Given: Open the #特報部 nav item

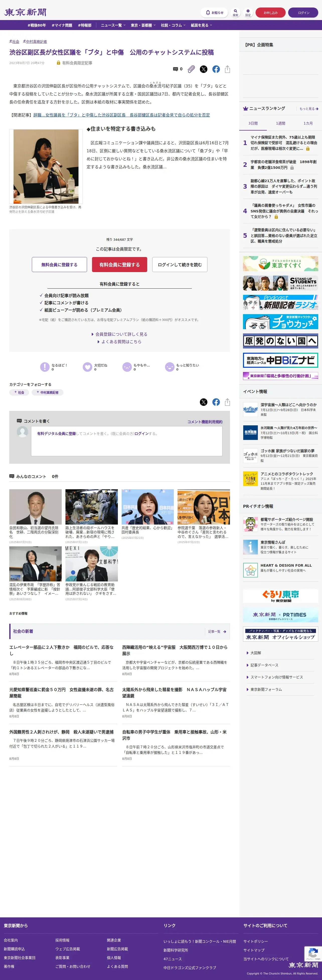Looking at the screenshot, I should (85, 26).
